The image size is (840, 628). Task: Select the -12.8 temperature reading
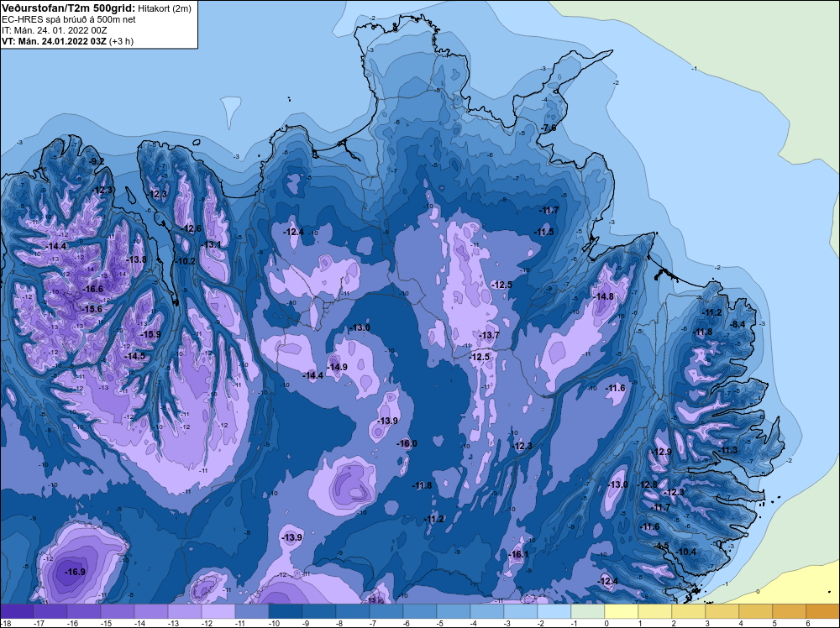click(x=647, y=485)
